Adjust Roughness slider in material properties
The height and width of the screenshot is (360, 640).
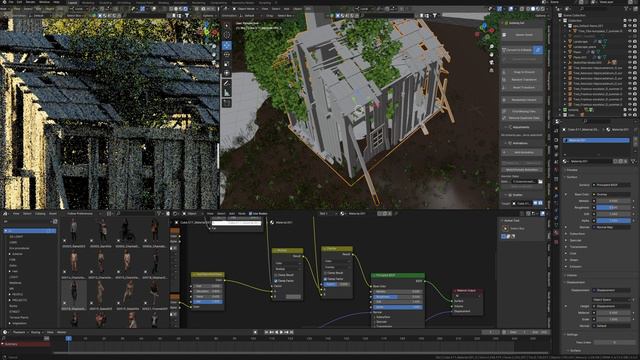pyautogui.click(x=613, y=208)
